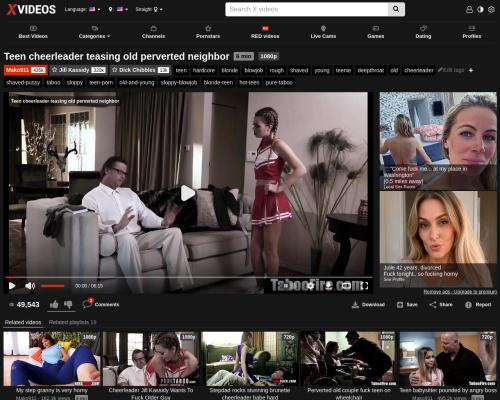This screenshot has width=500, height=400.
Task: Open the Language dropdown
Action: click(82, 9)
